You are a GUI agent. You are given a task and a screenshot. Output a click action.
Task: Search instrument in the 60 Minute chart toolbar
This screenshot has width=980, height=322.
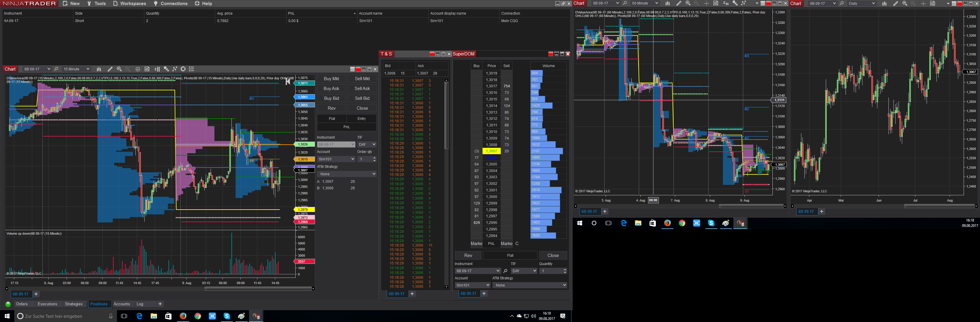tap(625, 3)
